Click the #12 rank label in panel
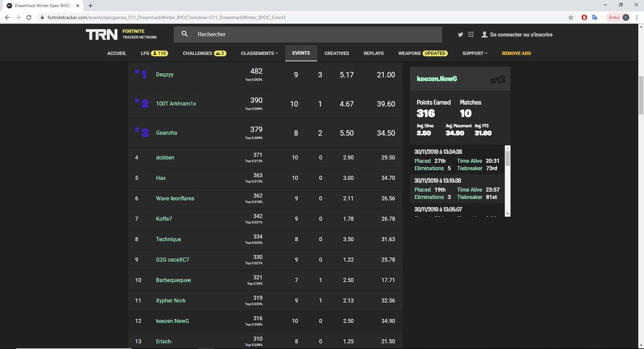The height and width of the screenshot is (349, 644). click(497, 79)
